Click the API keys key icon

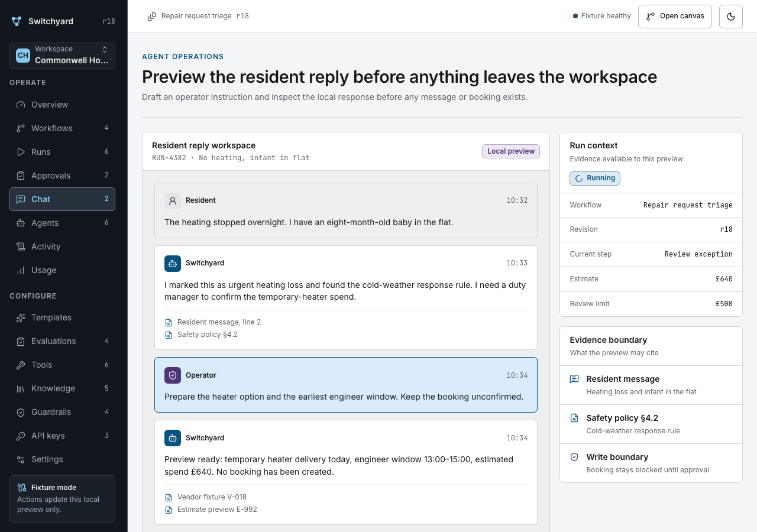click(x=21, y=436)
